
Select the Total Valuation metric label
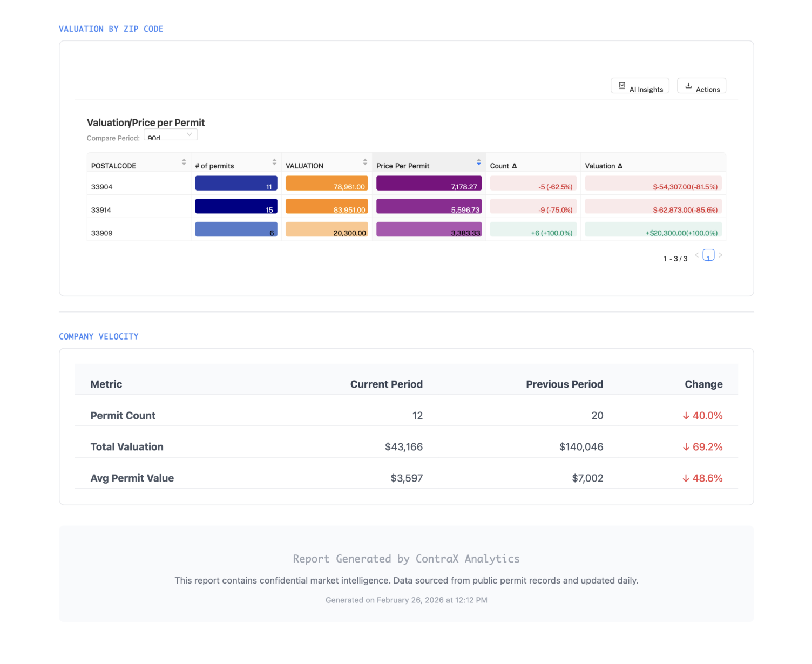127,447
